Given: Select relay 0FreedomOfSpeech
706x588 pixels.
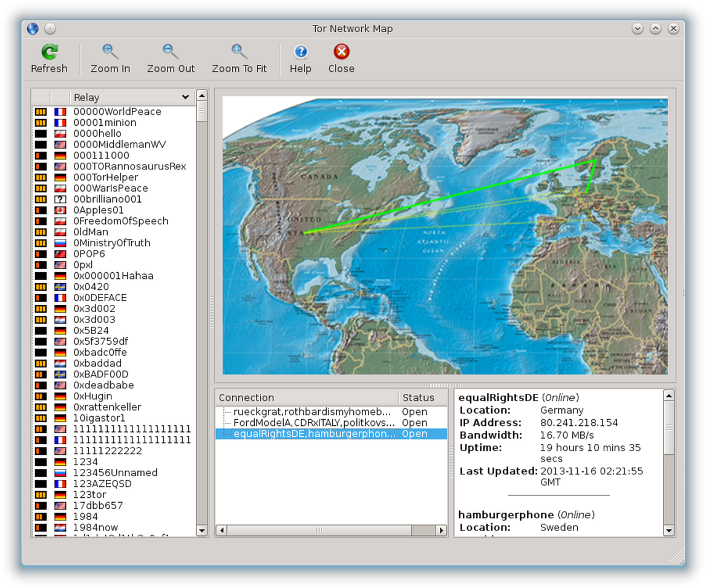Looking at the screenshot, I should pos(121,221).
